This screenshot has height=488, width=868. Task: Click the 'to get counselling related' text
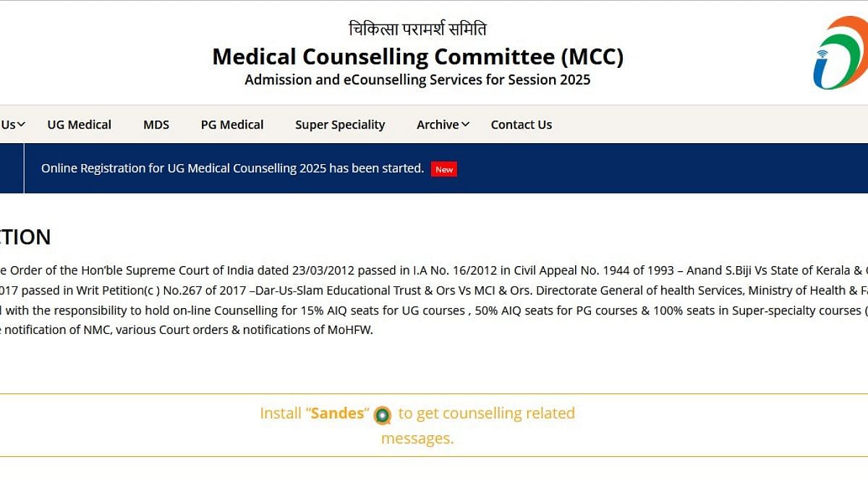coord(486,414)
